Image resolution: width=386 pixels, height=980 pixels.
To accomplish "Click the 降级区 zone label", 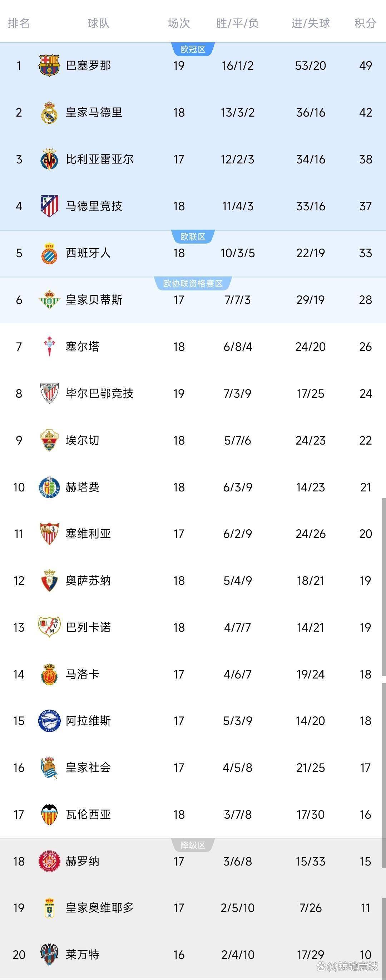I will click(193, 845).
